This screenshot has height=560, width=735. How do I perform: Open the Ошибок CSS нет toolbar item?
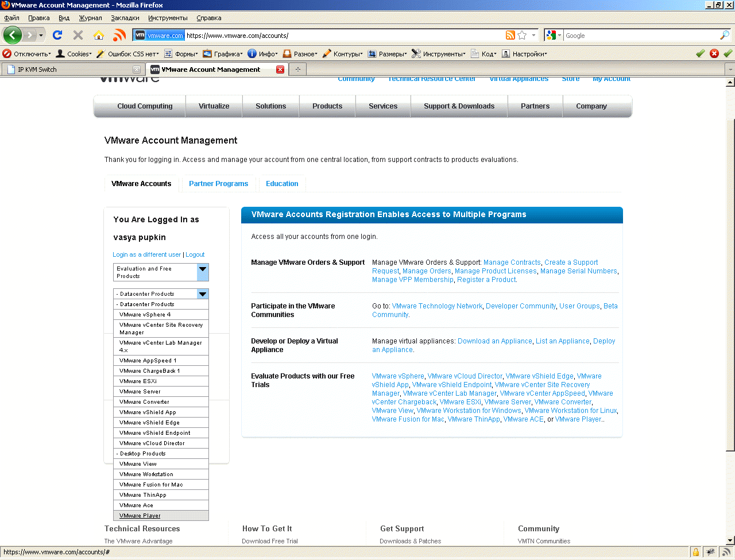[127, 53]
